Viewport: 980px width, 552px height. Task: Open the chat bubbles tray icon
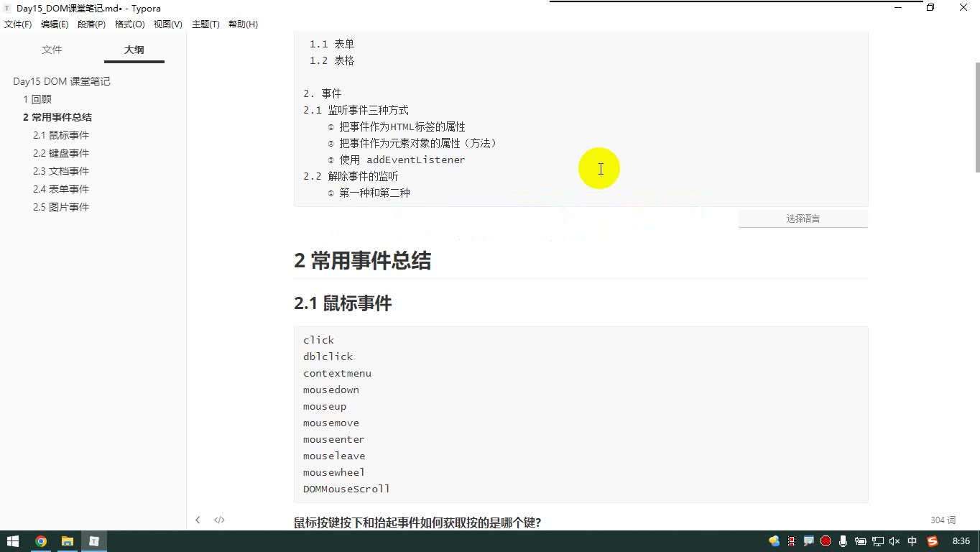(775, 541)
